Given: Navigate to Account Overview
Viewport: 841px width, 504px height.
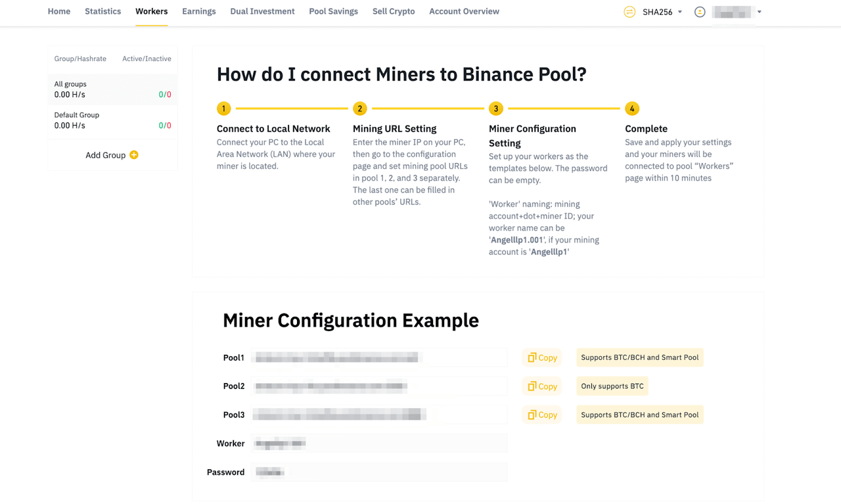Looking at the screenshot, I should click(464, 11).
